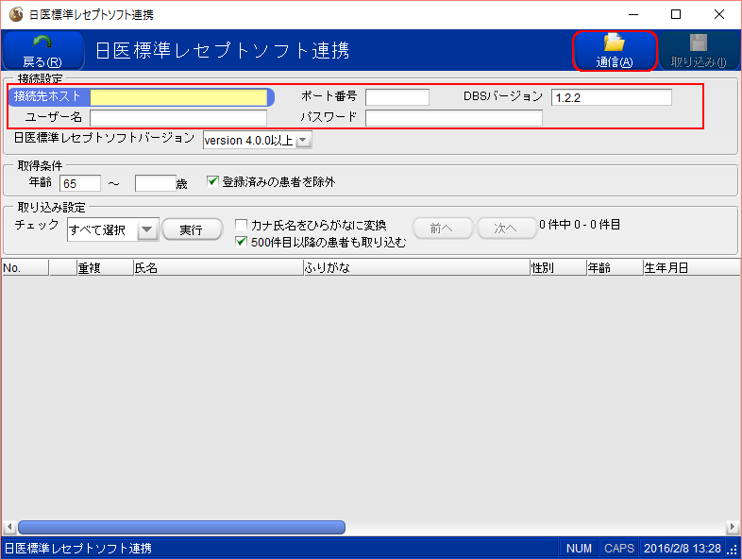Focus the 接続先ホスト input field

(x=178, y=97)
